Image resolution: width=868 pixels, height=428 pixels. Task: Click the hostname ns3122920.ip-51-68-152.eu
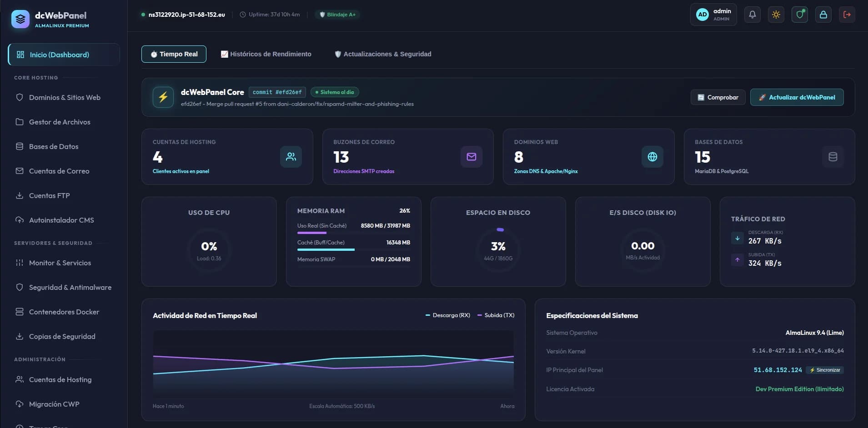[186, 15]
